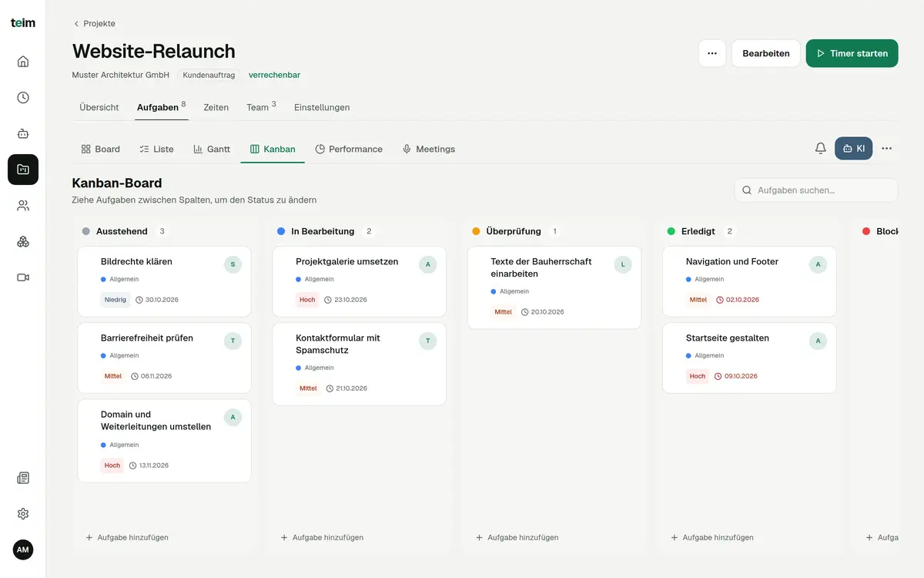Click Niedrig priority badge on Bildrechte klären
This screenshot has height=578, width=924.
[x=115, y=300]
